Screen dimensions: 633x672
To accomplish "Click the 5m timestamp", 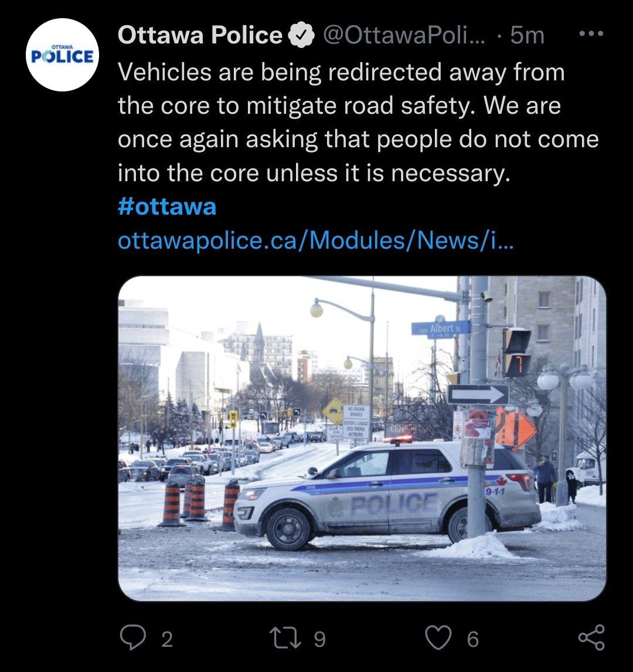I will point(527,35).
